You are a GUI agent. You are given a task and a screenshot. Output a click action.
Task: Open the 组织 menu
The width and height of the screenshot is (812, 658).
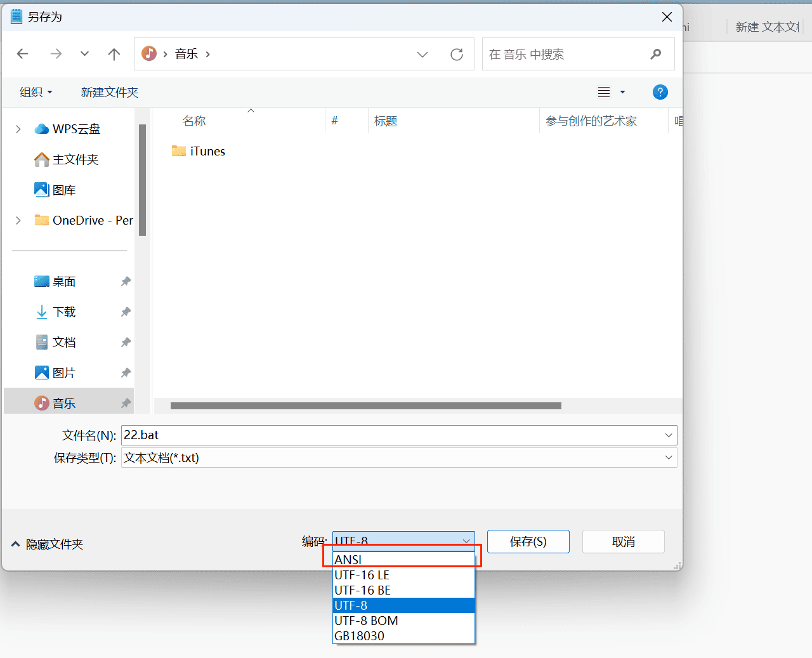(36, 92)
